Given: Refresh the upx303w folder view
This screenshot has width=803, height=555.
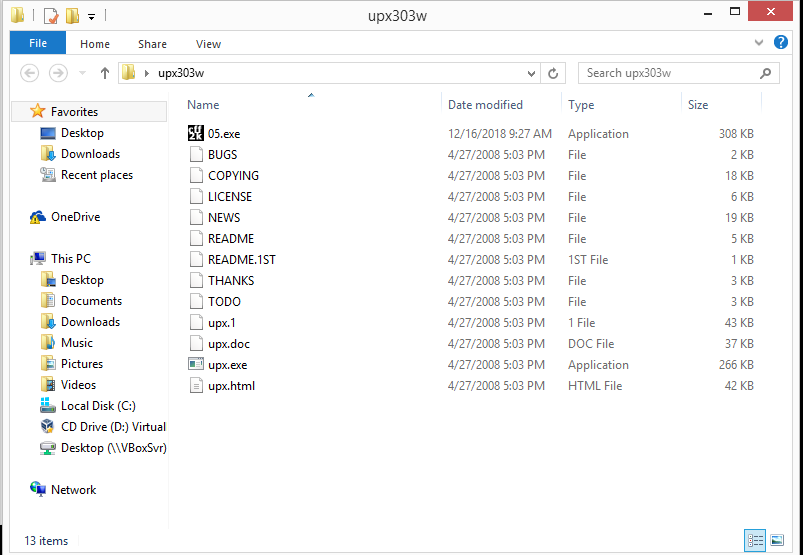Looking at the screenshot, I should tap(553, 73).
